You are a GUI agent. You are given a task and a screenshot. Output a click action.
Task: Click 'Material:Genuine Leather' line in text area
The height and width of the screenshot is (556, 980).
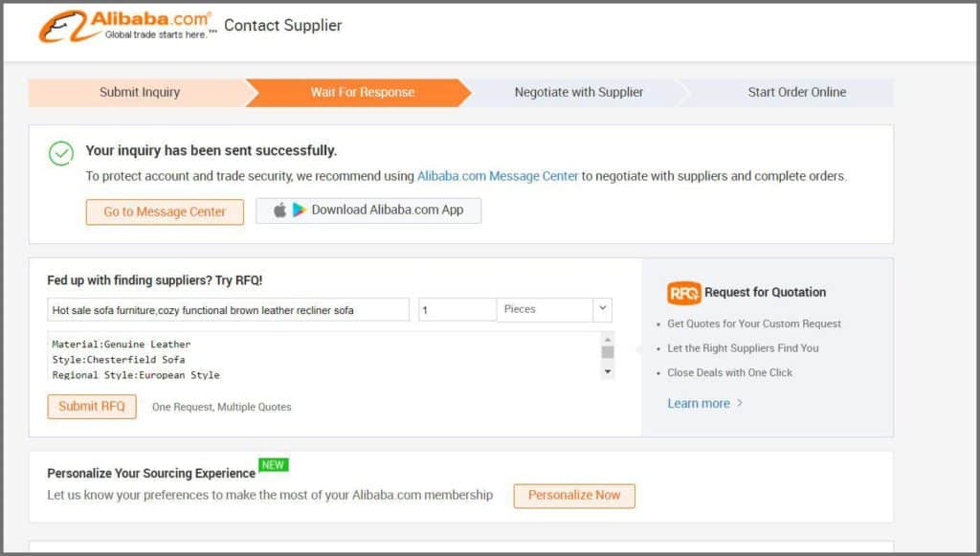pyautogui.click(x=122, y=345)
